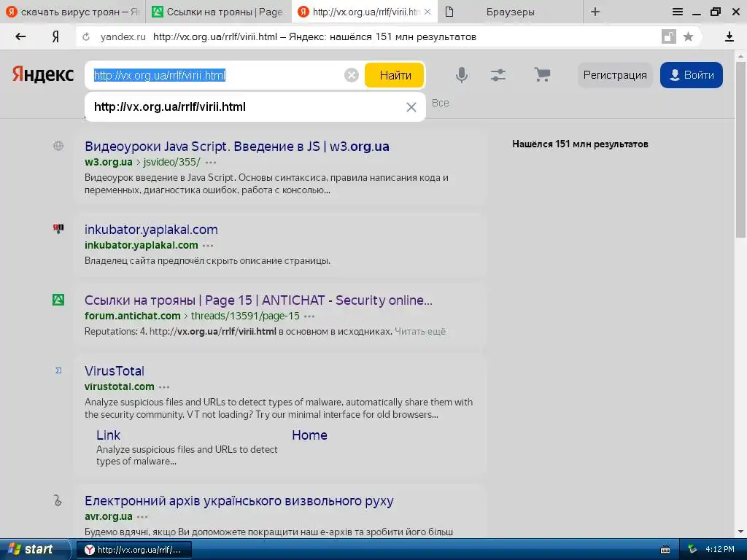Click globe favicon beside w3.org.ua result
This screenshot has height=560, width=747.
tap(58, 146)
